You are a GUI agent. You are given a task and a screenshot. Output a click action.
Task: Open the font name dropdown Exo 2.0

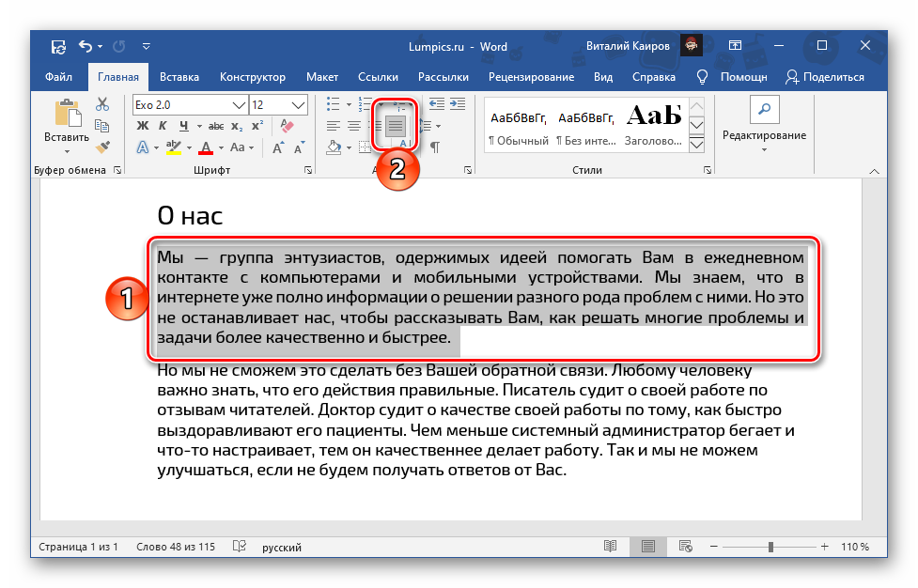[238, 105]
